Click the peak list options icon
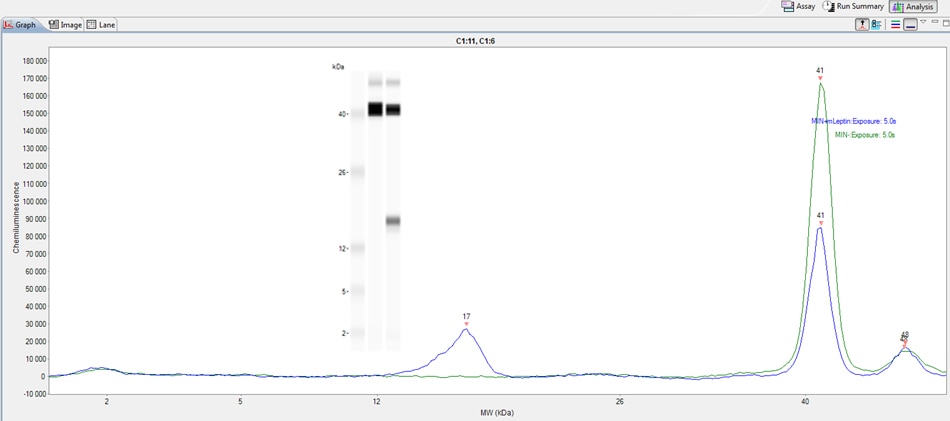 click(x=876, y=24)
